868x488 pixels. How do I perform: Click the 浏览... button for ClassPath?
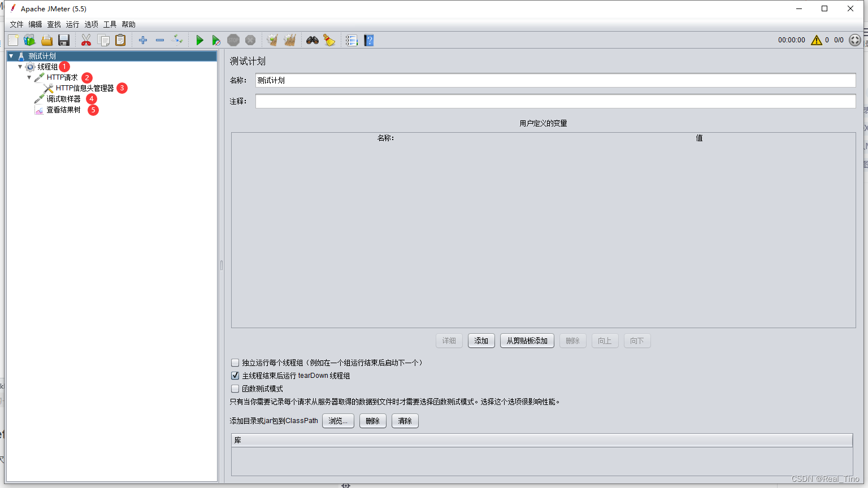(x=338, y=420)
